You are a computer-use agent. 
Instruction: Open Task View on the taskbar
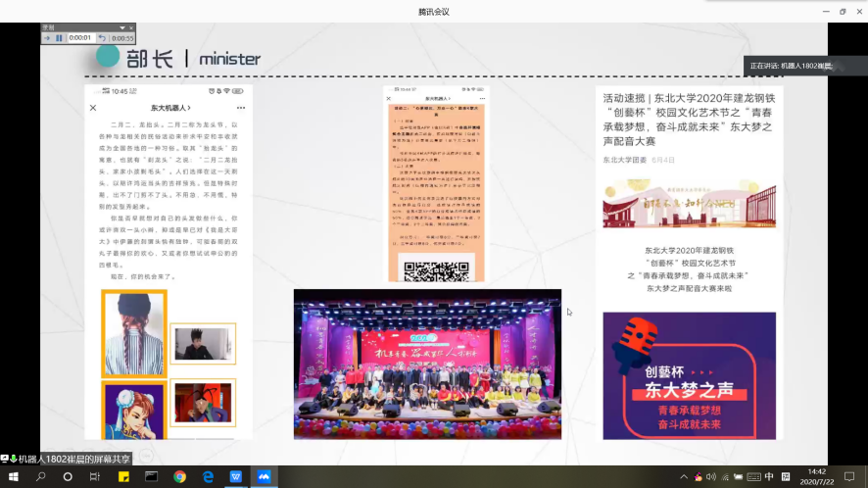[95, 476]
